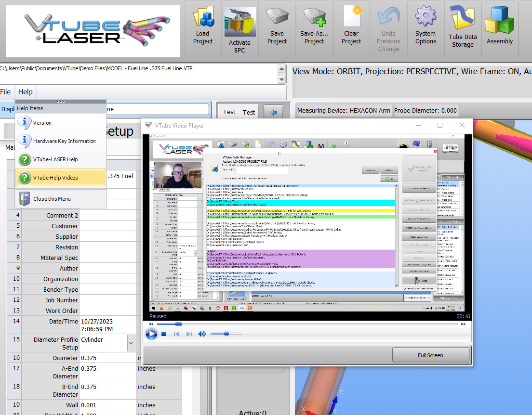Click the 'Job Number' row label
532x415 pixels.
[x=62, y=300]
